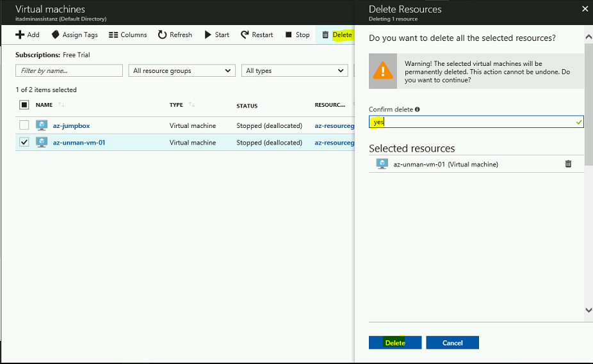Click the Confirm delete text field
This screenshot has width=593, height=364.
click(476, 122)
